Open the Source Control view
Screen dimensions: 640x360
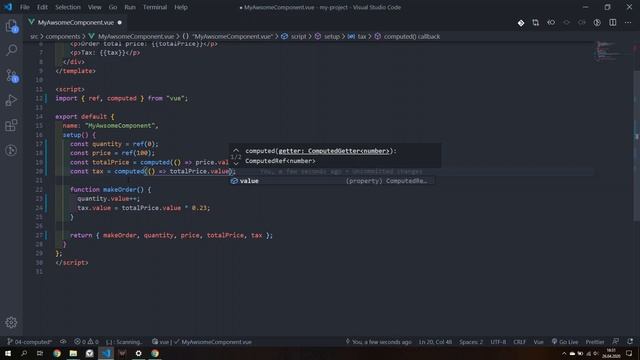tap(11, 76)
